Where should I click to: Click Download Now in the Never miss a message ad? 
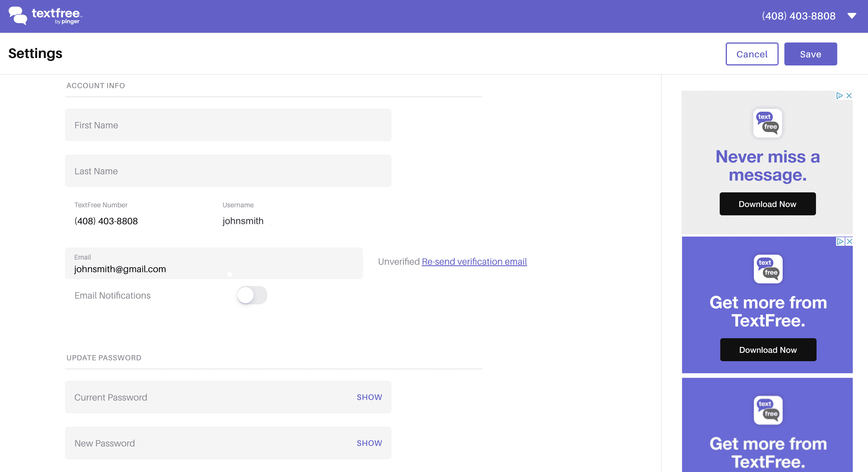(767, 204)
